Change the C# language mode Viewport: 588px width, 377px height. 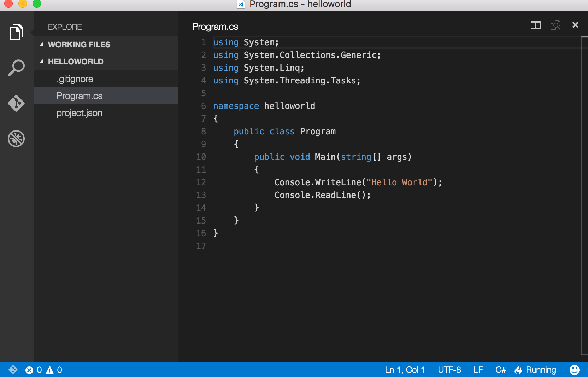(x=500, y=370)
